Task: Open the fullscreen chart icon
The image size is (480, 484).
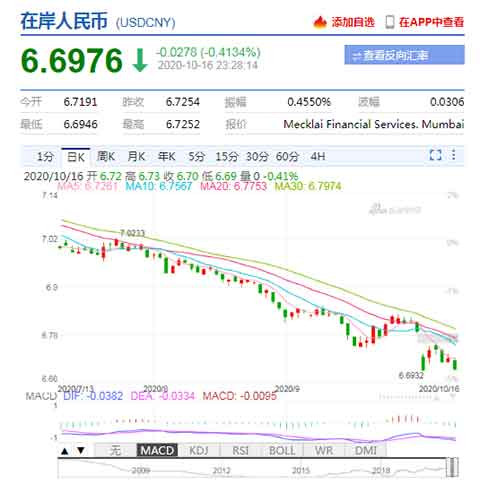Action: pyautogui.click(x=435, y=155)
